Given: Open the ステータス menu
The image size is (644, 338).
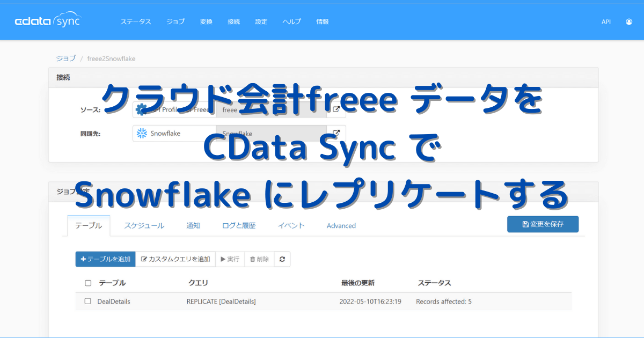Looking at the screenshot, I should pos(136,22).
